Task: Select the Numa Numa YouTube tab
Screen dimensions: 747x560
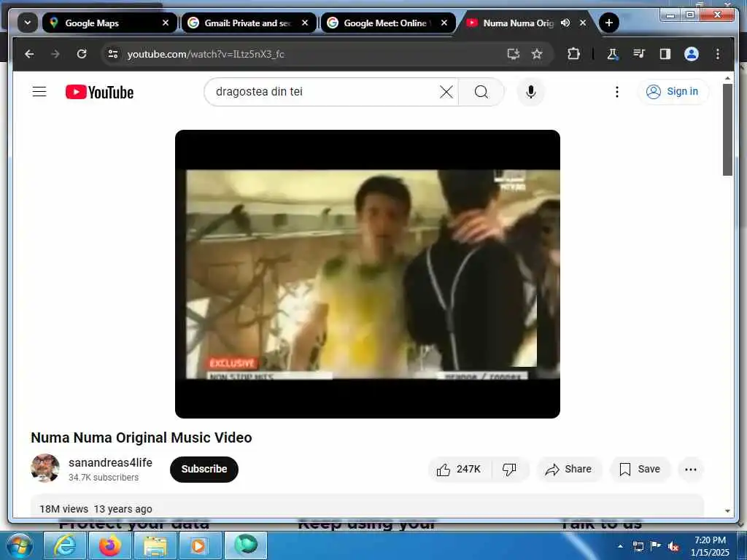Action: coord(518,23)
